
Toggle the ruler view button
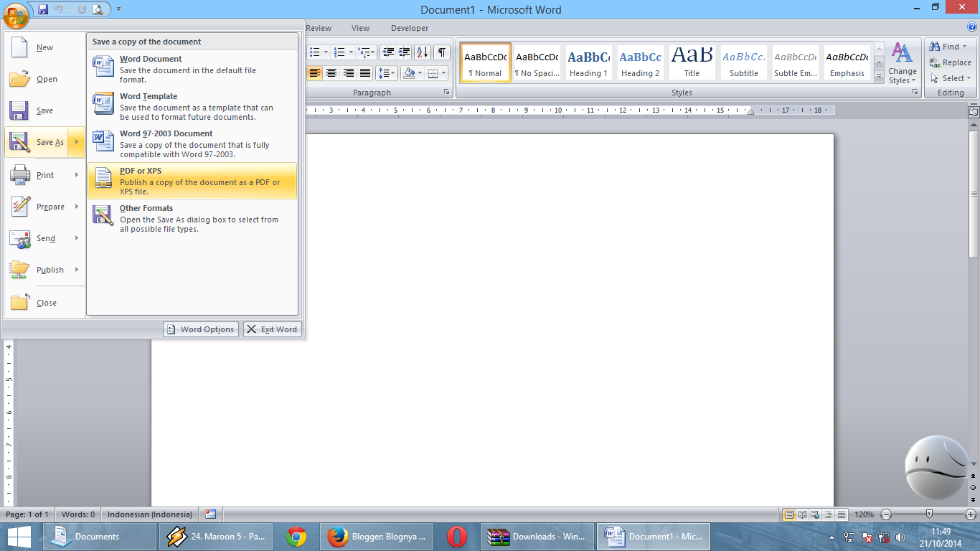(x=974, y=111)
